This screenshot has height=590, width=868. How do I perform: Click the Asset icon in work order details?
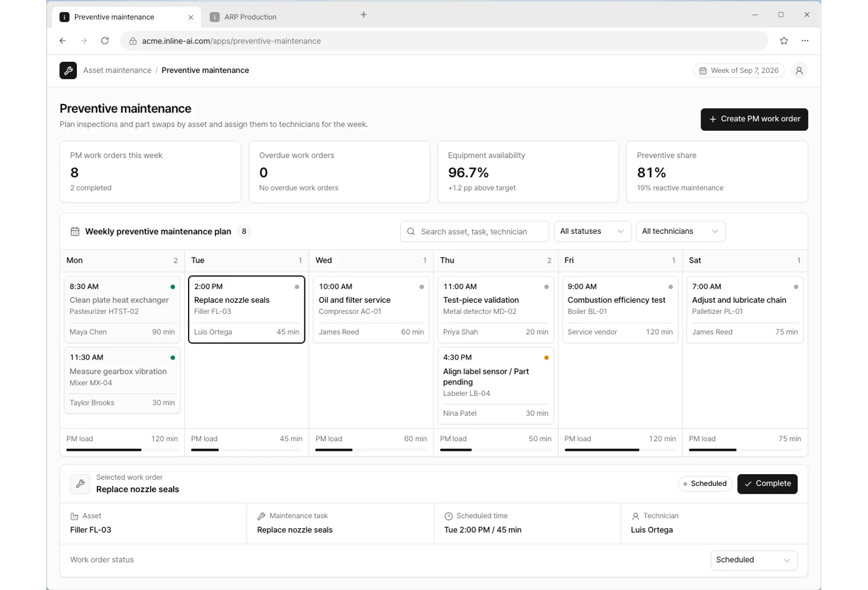pos(74,517)
